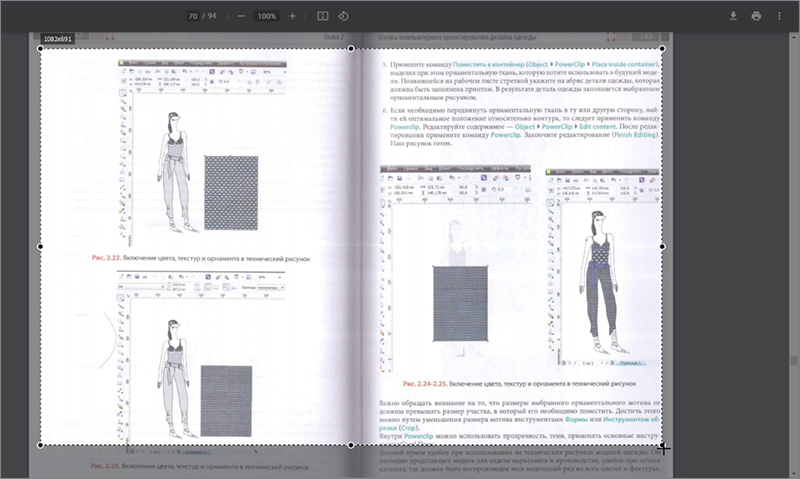800x479 pixels.
Task: Click the Rotate counterclockwise icon
Action: 343,16
